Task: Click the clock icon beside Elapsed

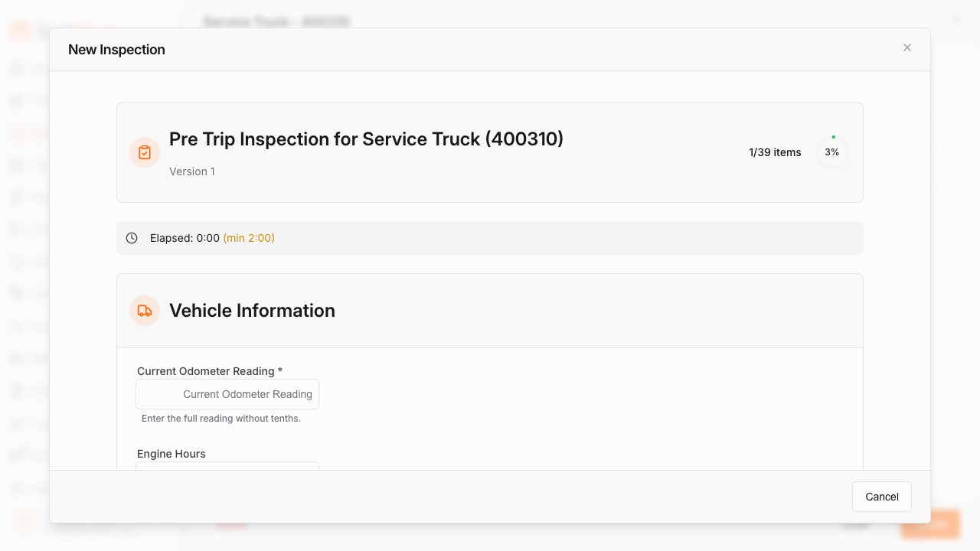Action: coord(132,238)
